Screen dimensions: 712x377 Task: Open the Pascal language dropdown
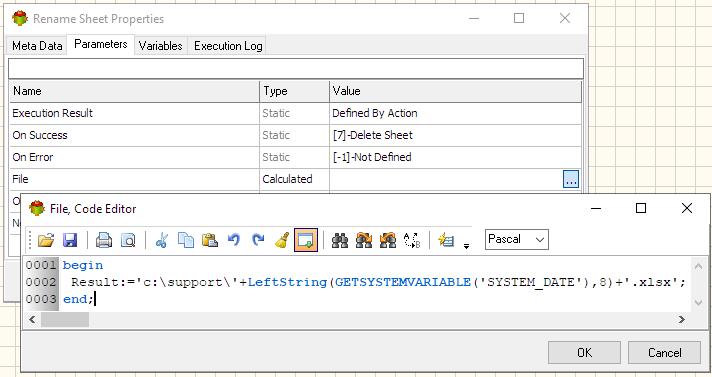(516, 239)
